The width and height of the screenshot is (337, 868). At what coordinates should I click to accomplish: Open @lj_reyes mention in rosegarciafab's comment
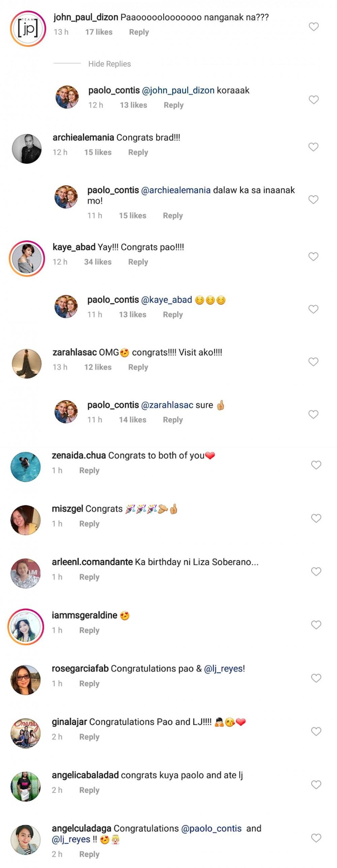(223, 669)
